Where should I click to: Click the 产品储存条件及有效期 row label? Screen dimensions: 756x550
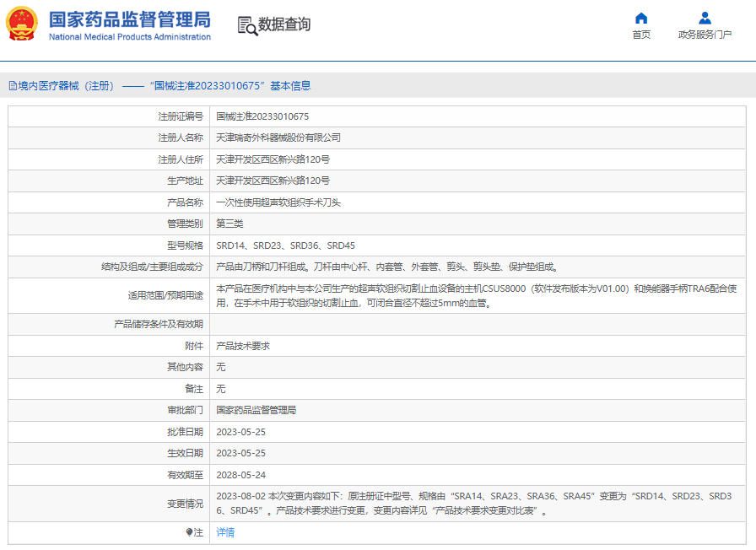pyautogui.click(x=159, y=325)
